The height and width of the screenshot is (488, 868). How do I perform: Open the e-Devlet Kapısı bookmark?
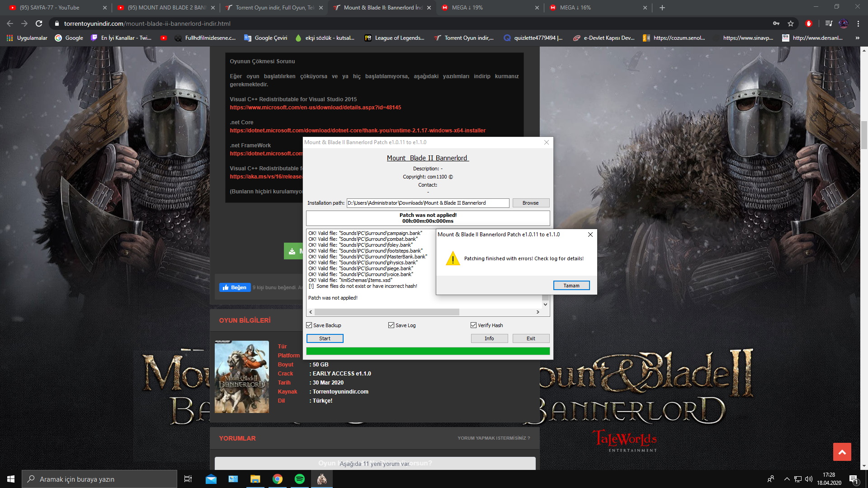[604, 38]
